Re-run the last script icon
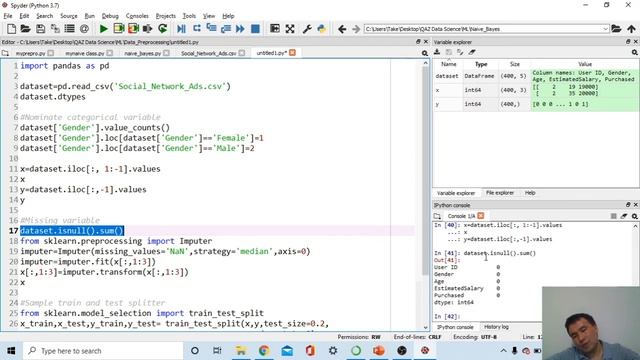The width and height of the screenshot is (640, 360). (x=162, y=29)
